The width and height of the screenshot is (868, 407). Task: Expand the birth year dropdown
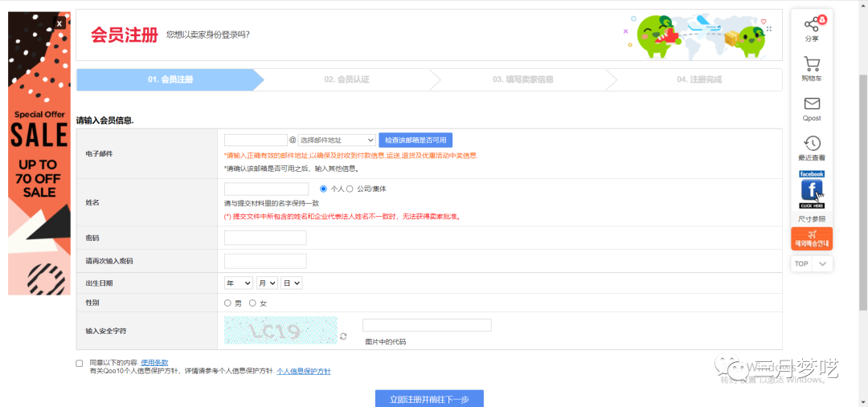click(x=239, y=283)
